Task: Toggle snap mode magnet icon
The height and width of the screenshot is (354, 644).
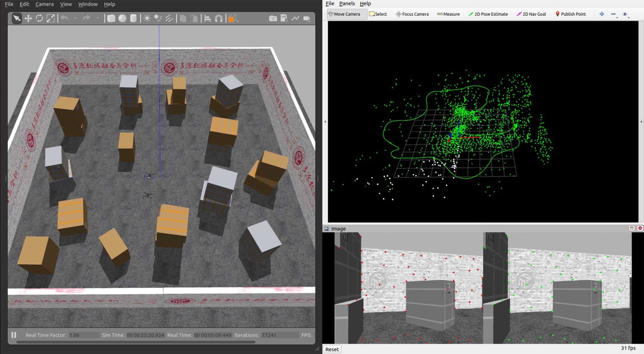Action: coord(219,18)
